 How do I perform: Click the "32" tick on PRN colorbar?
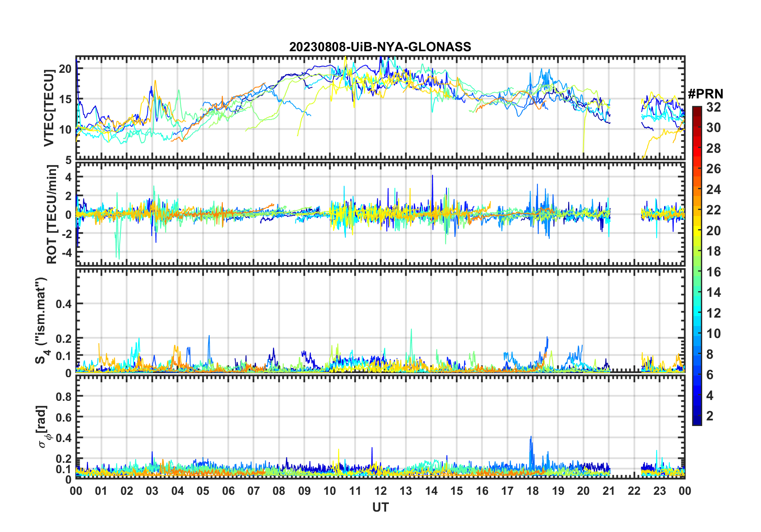tap(713, 107)
